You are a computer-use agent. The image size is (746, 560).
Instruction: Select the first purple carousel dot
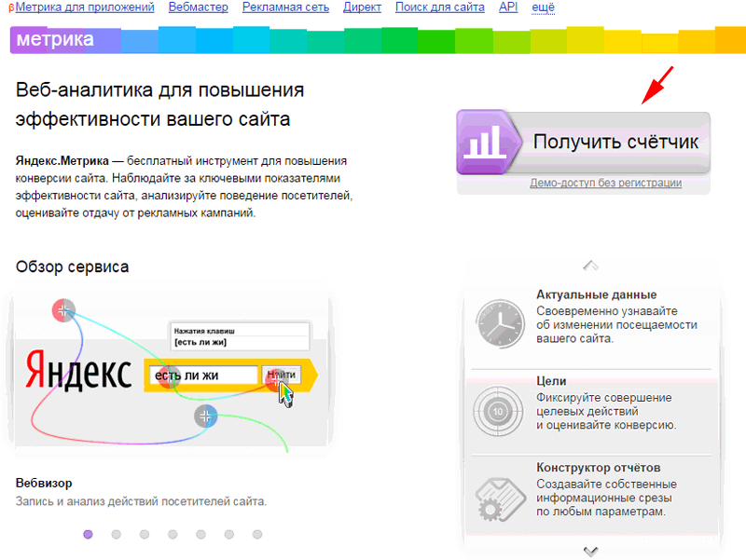89,535
